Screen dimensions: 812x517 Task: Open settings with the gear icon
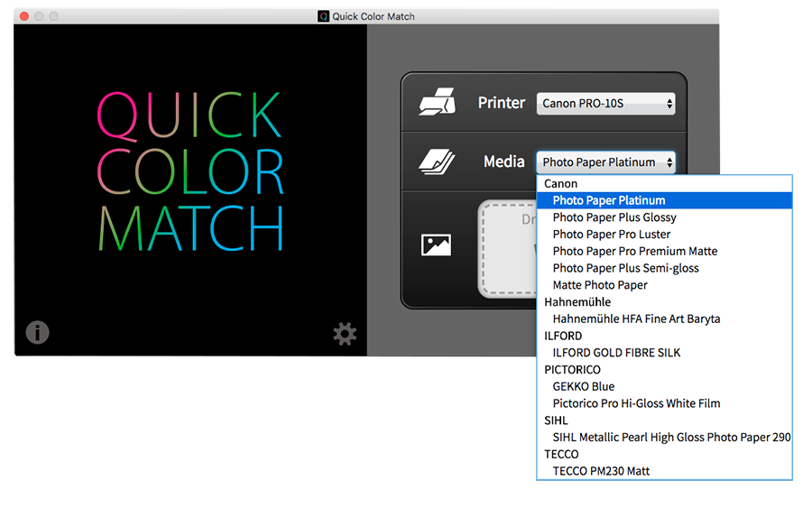(x=345, y=334)
